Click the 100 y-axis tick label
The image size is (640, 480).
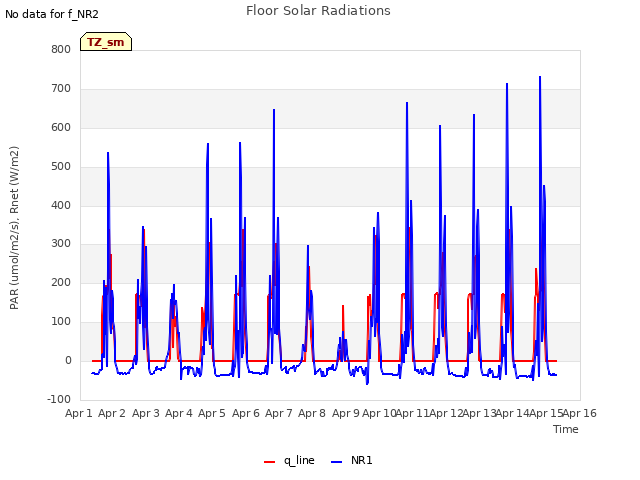click(61, 322)
